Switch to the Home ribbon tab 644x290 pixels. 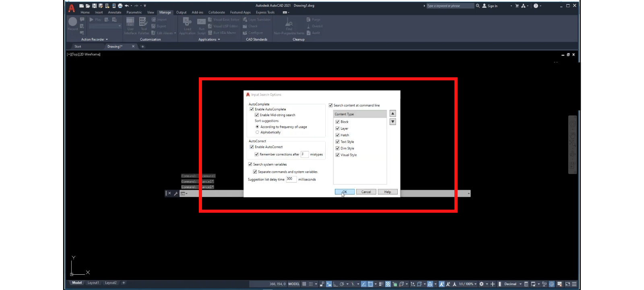[x=85, y=12]
